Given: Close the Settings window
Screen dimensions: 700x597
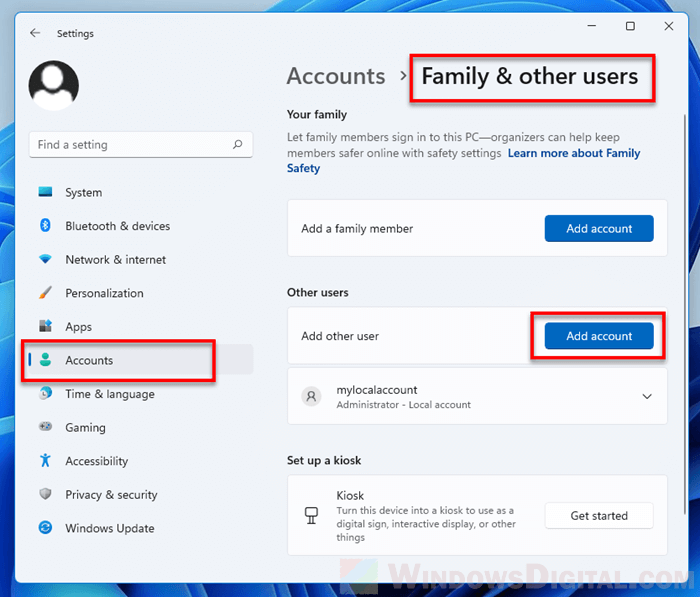Looking at the screenshot, I should [x=669, y=26].
